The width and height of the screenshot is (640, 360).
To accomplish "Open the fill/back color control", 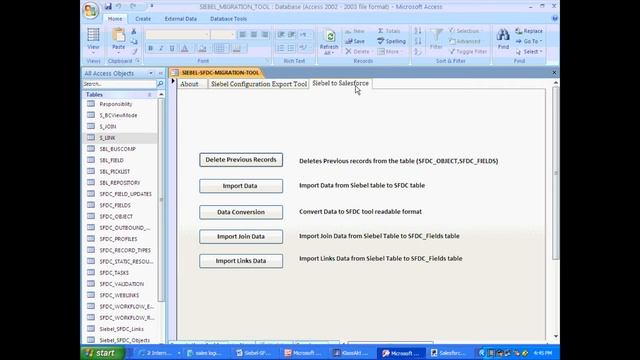I will tap(202, 48).
